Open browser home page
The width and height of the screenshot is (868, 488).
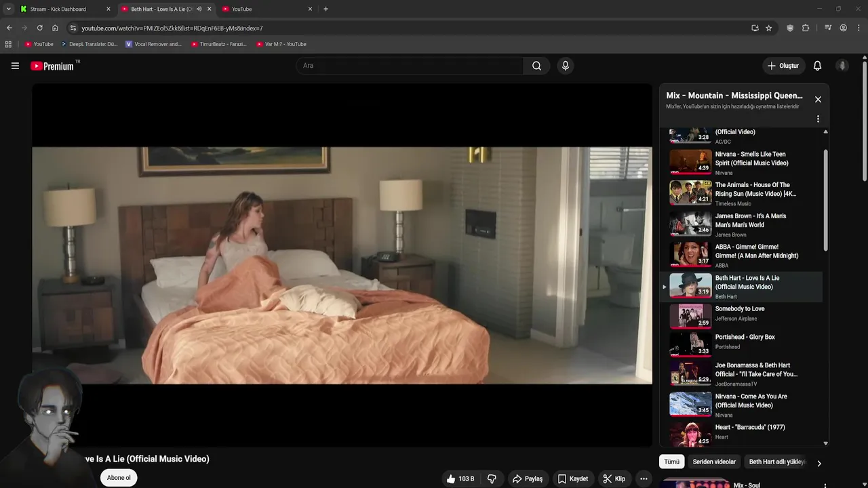click(x=55, y=28)
